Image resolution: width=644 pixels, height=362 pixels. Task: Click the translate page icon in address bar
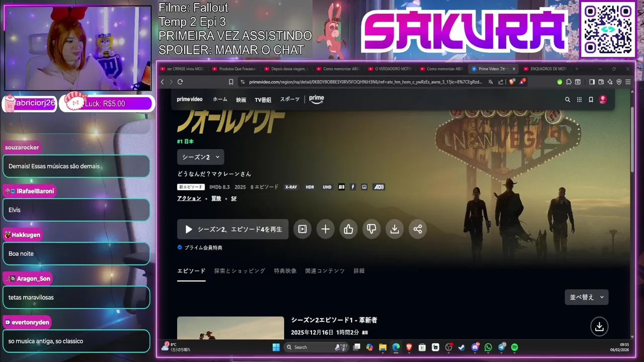(x=491, y=82)
